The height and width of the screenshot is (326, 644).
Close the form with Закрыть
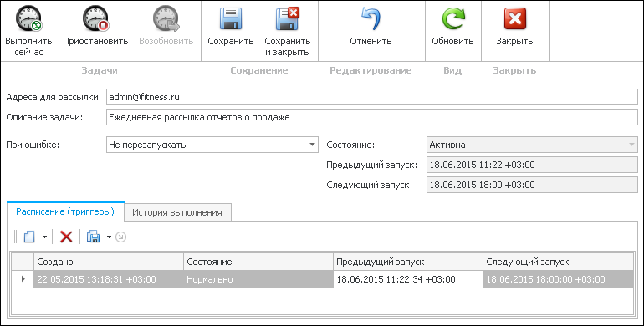(x=514, y=25)
